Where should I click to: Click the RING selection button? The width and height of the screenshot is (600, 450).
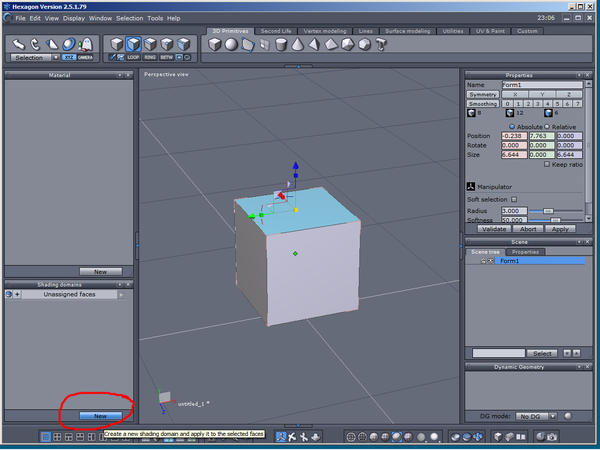(150, 57)
